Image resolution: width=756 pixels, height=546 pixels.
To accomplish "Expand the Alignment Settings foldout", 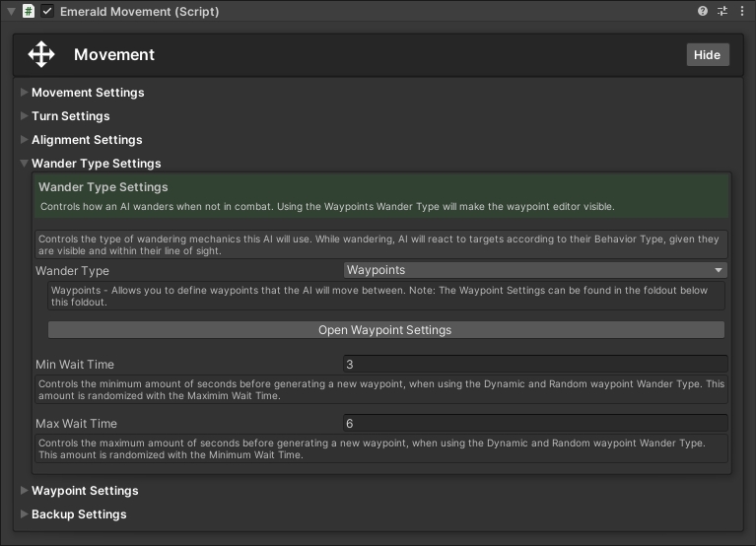I will point(25,140).
